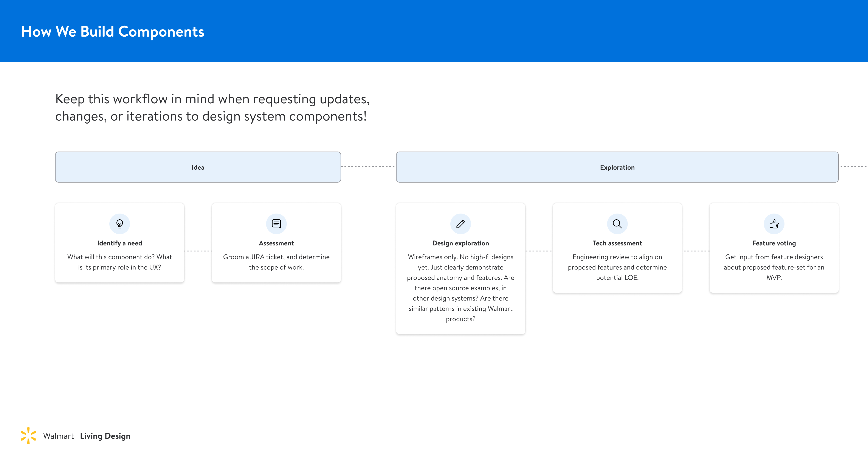868x465 pixels.
Task: Click the Assessment card heading
Action: pos(276,243)
